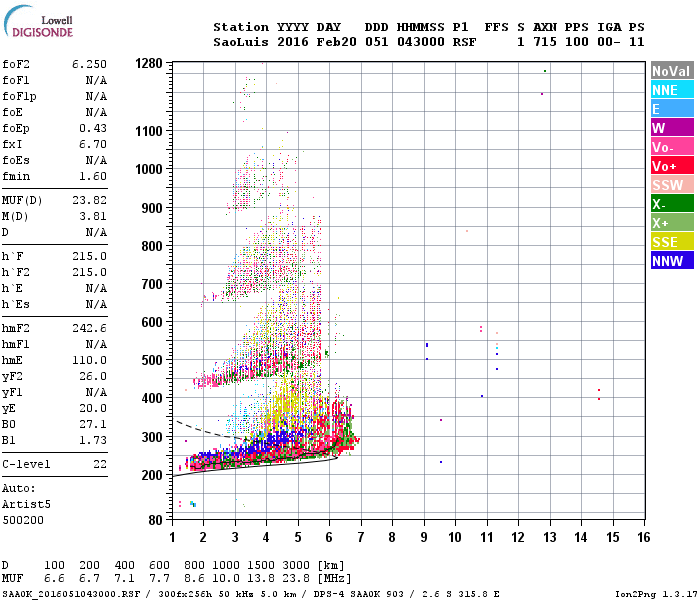This screenshot has height=600, width=700.
Task: Click the 13 MHz frequency axis label
Action: pyautogui.click(x=550, y=537)
